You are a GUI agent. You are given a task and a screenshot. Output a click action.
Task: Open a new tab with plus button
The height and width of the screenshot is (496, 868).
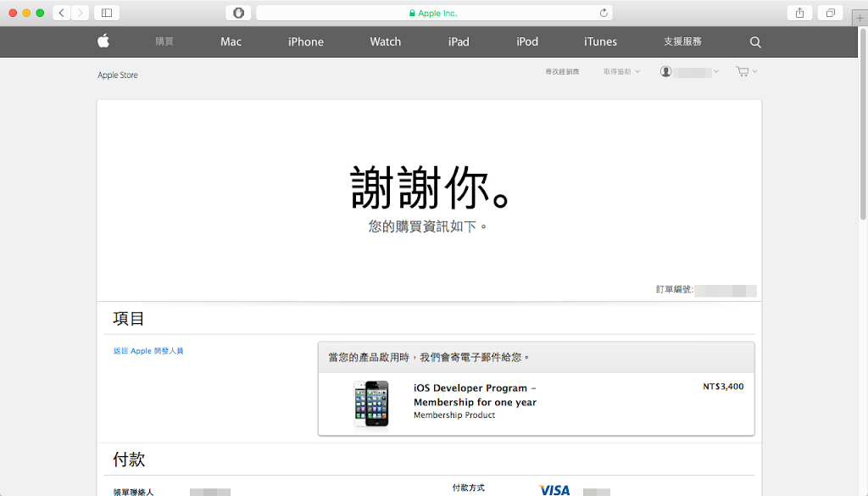(860, 18)
